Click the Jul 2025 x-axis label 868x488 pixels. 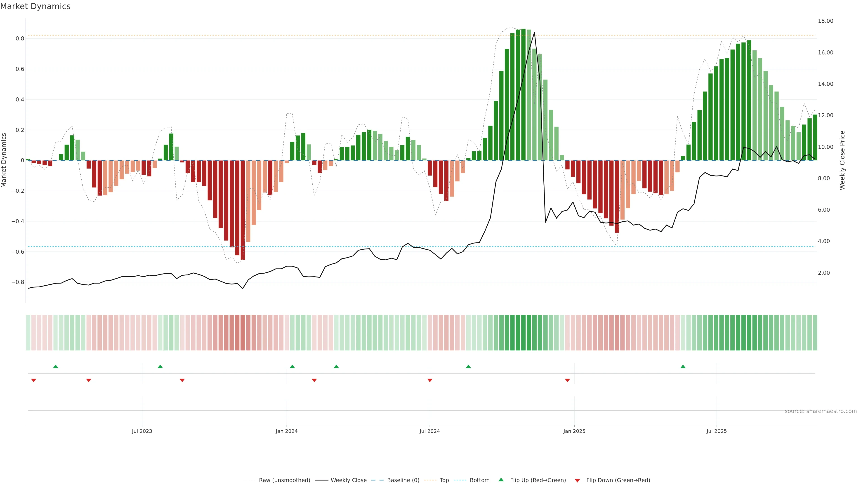click(x=716, y=431)
